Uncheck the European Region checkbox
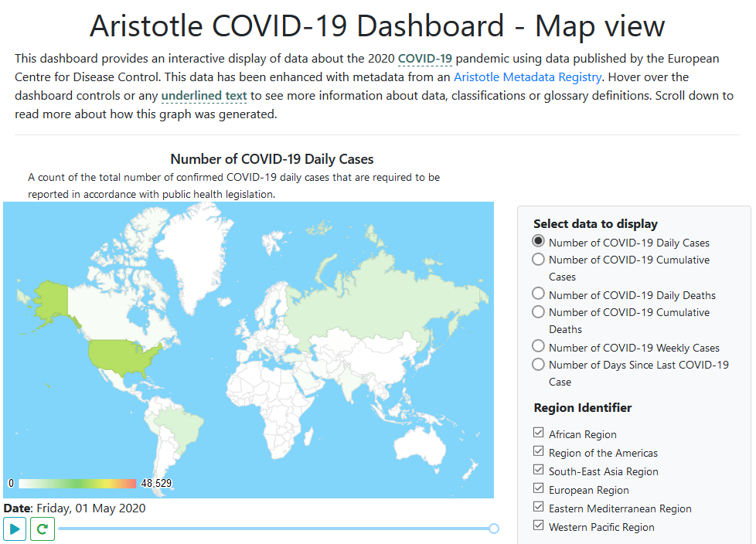The image size is (756, 544). click(539, 489)
